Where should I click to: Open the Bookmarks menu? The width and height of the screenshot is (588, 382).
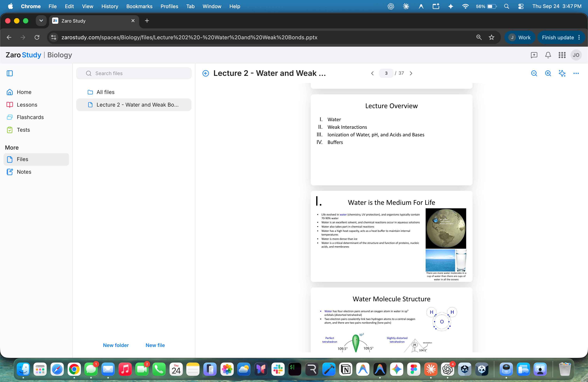[x=139, y=6]
